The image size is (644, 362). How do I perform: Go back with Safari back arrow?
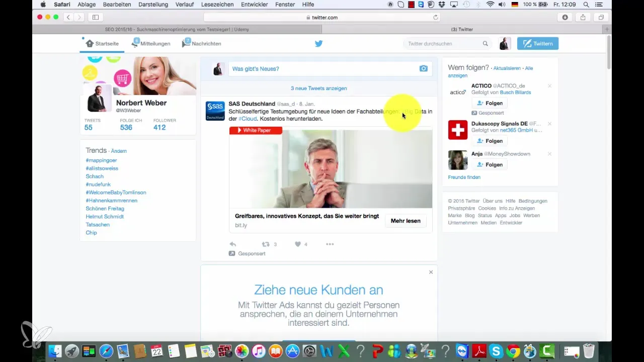[x=68, y=17]
